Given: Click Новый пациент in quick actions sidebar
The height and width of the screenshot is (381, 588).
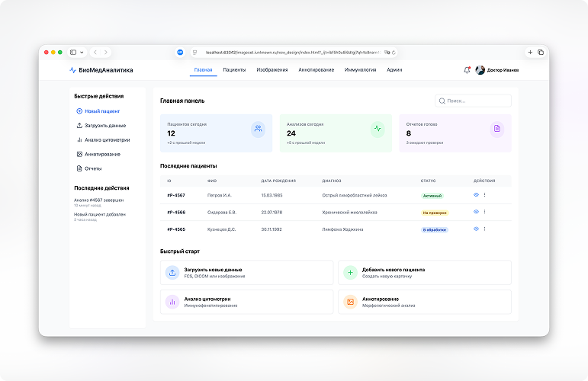Looking at the screenshot, I should (101, 111).
